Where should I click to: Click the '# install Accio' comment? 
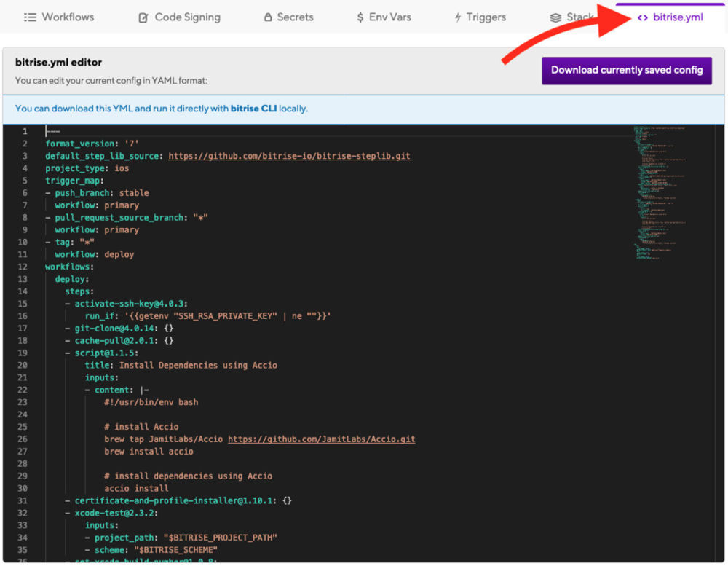(141, 427)
